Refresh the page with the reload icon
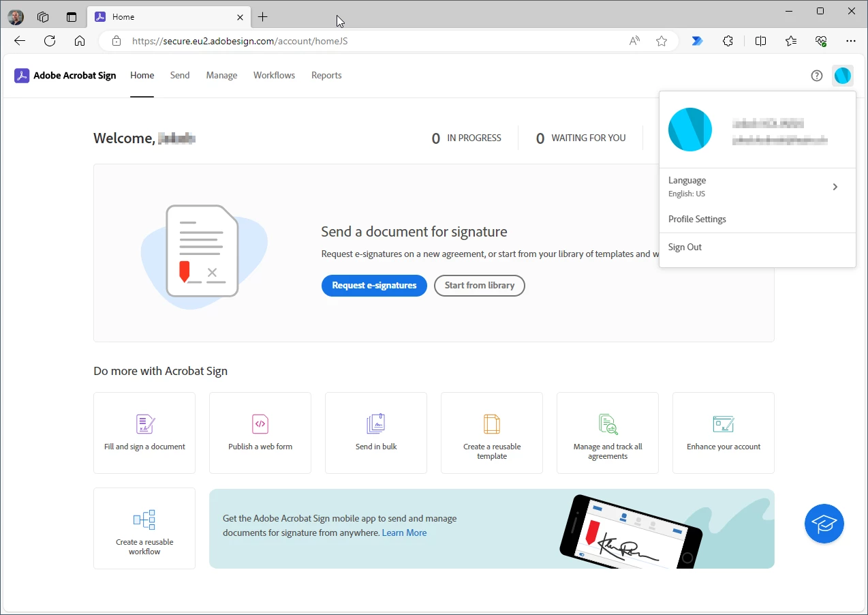 coord(50,41)
